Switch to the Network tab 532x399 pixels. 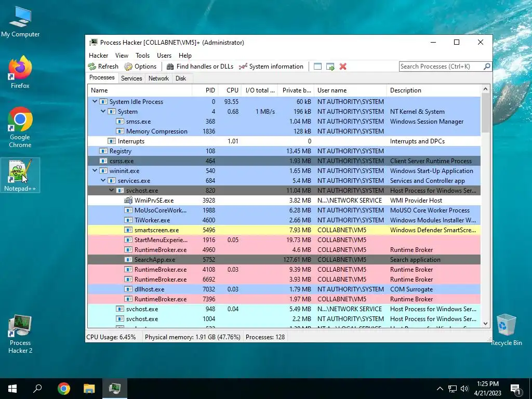coord(158,78)
